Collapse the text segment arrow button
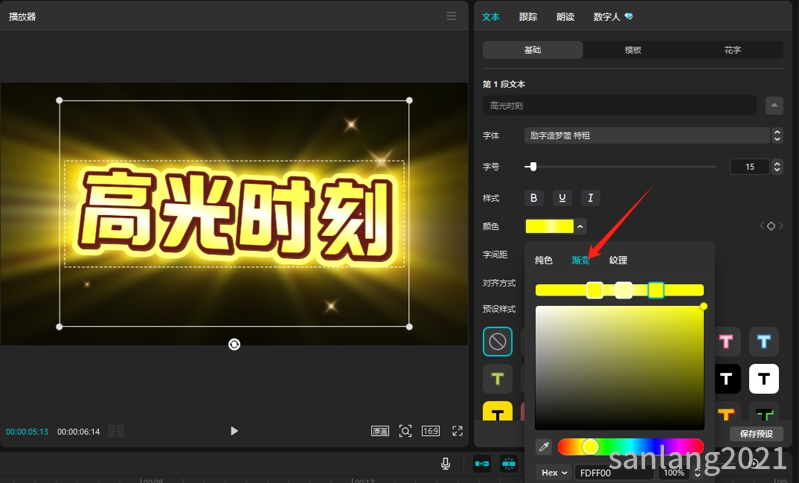799x483 pixels. 774,105
